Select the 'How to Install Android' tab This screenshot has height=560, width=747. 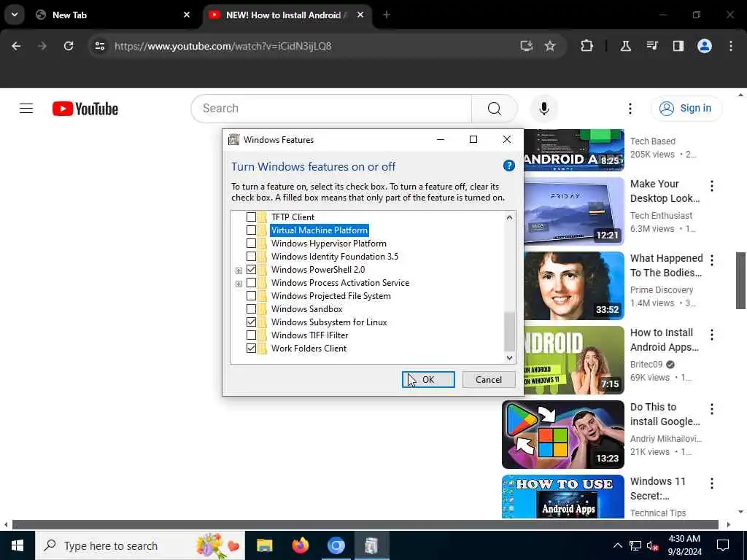[287, 15]
